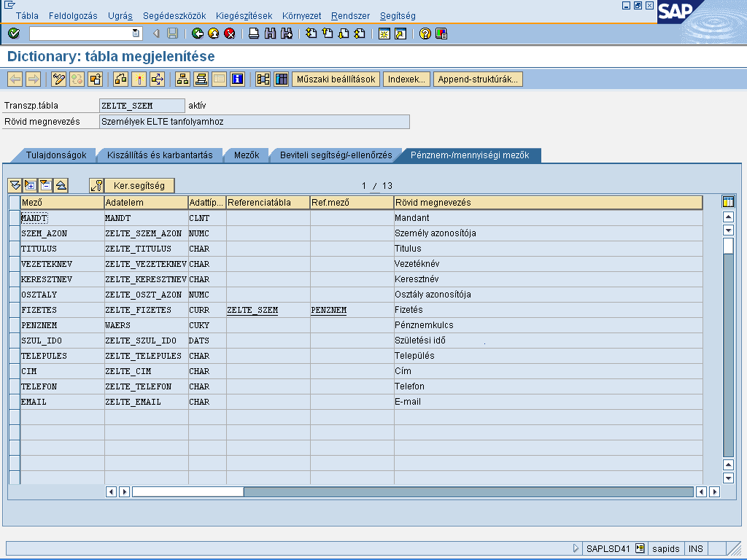This screenshot has width=747, height=560.
Task: Click the table settings icon at grid corner
Action: coord(727,201)
